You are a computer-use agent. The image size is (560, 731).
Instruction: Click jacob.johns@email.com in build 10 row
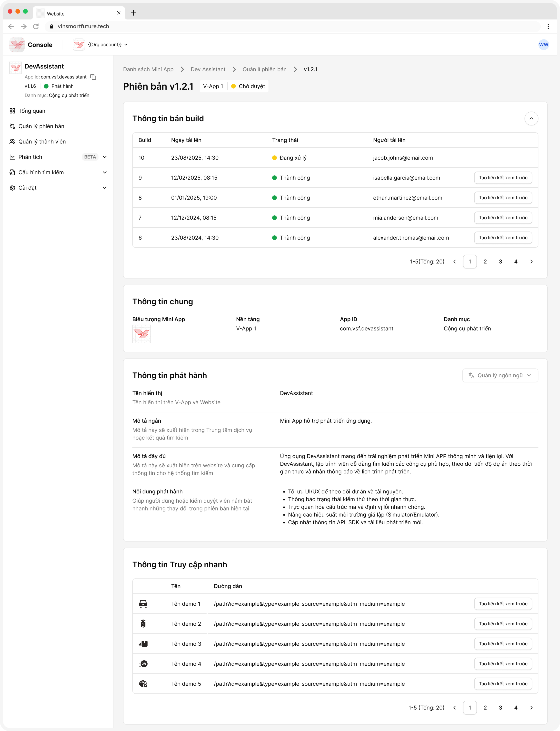(403, 158)
